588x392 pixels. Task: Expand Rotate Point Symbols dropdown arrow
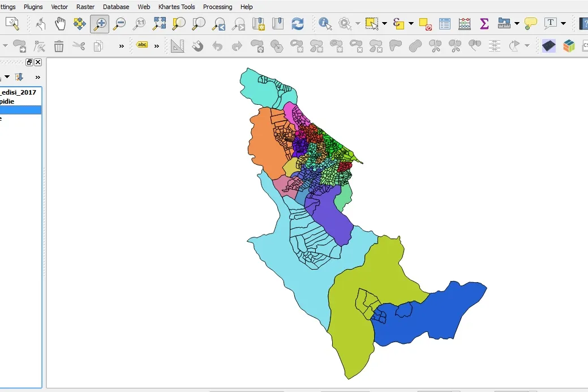pyautogui.click(x=527, y=46)
